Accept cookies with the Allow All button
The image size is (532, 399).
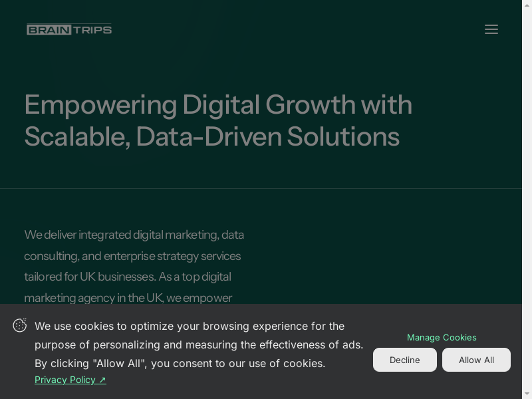click(476, 360)
